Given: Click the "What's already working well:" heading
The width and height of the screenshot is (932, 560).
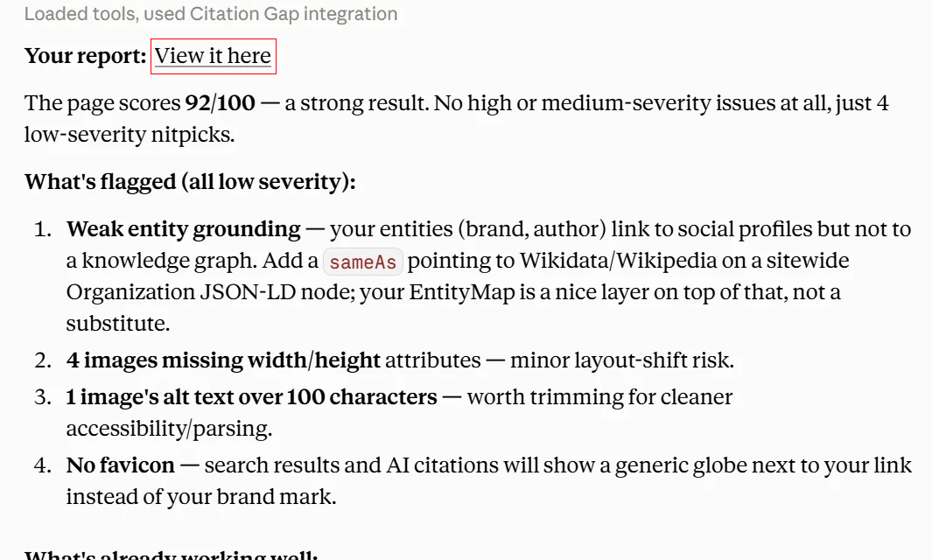Looking at the screenshot, I should pyautogui.click(x=172, y=555).
